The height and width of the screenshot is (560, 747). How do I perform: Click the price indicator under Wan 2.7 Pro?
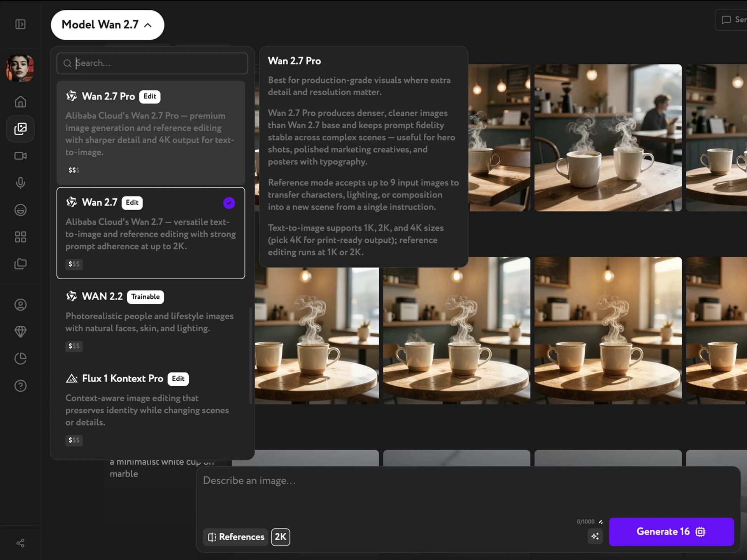[74, 170]
